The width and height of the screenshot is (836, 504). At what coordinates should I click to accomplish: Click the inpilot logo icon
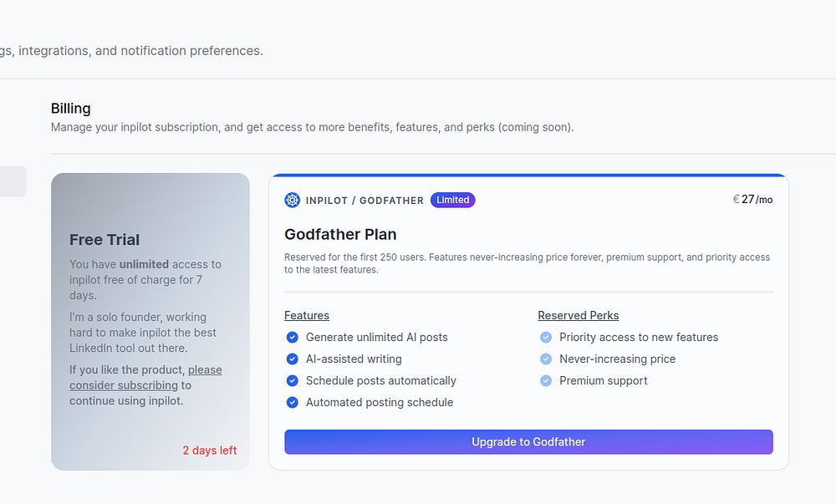[292, 200]
